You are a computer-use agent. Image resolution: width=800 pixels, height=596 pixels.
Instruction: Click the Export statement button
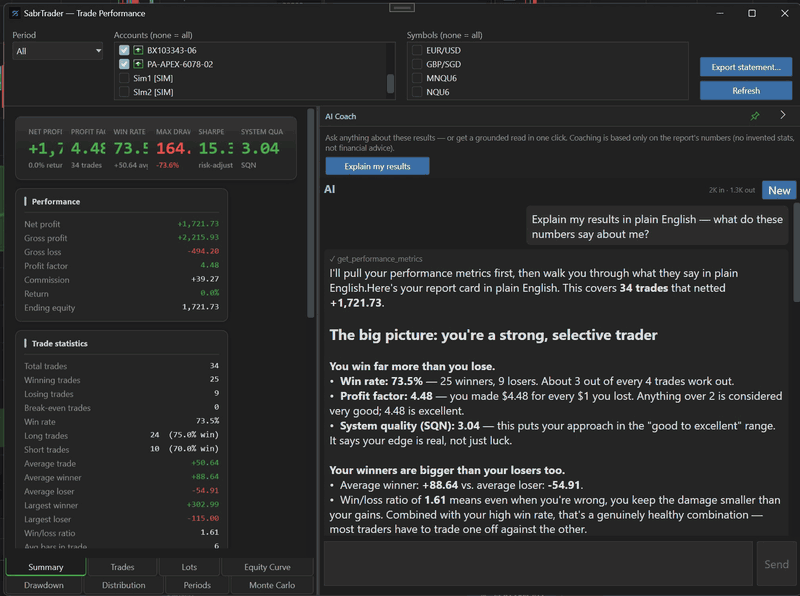pyautogui.click(x=746, y=67)
